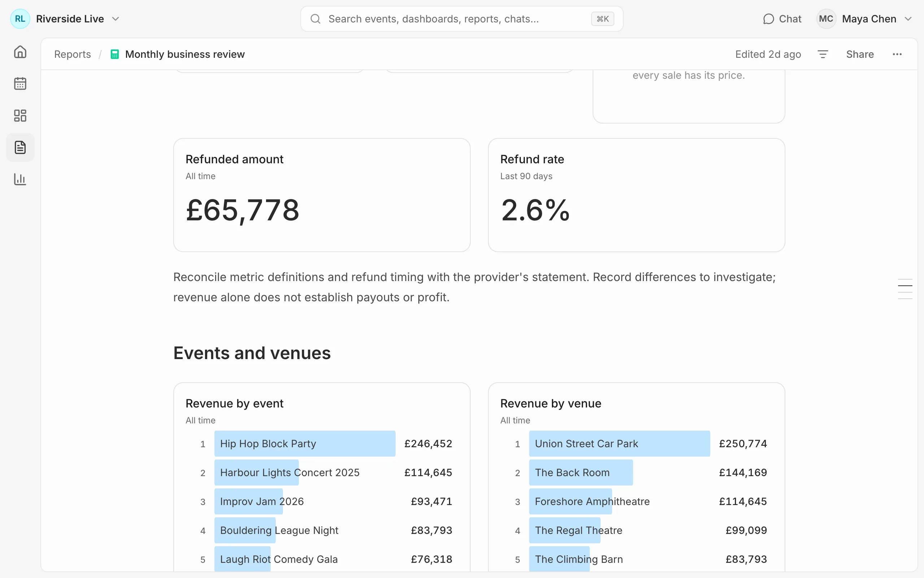Select the Laugh Riot Comedy Gala row

[x=322, y=559]
